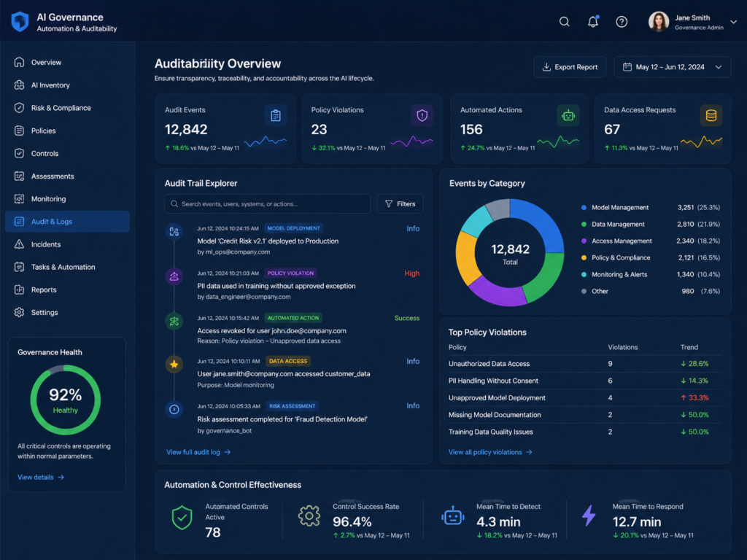The image size is (747, 560).
Task: Open the May 12 – Jun 12, 2024 date range dropdown
Action: click(672, 67)
